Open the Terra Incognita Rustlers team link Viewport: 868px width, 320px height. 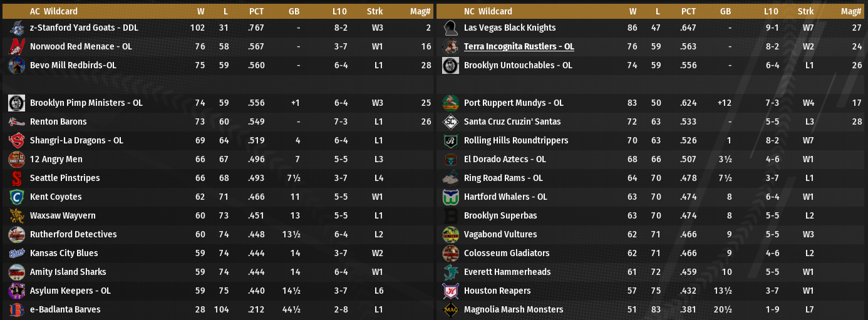point(519,47)
